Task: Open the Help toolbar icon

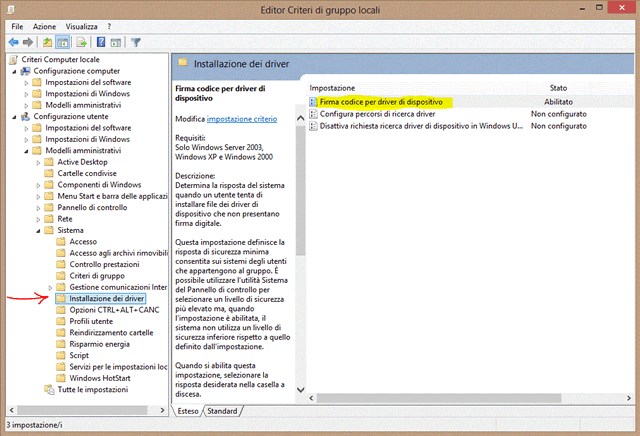Action: (101, 42)
